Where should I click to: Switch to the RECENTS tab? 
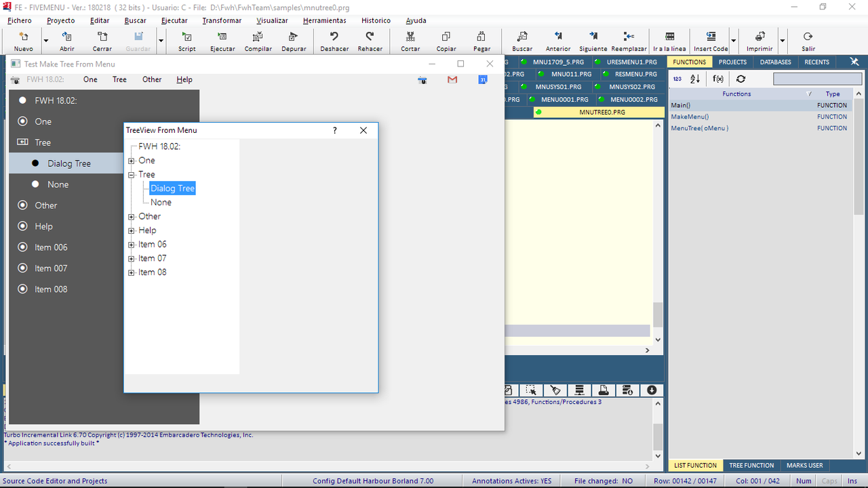(816, 62)
